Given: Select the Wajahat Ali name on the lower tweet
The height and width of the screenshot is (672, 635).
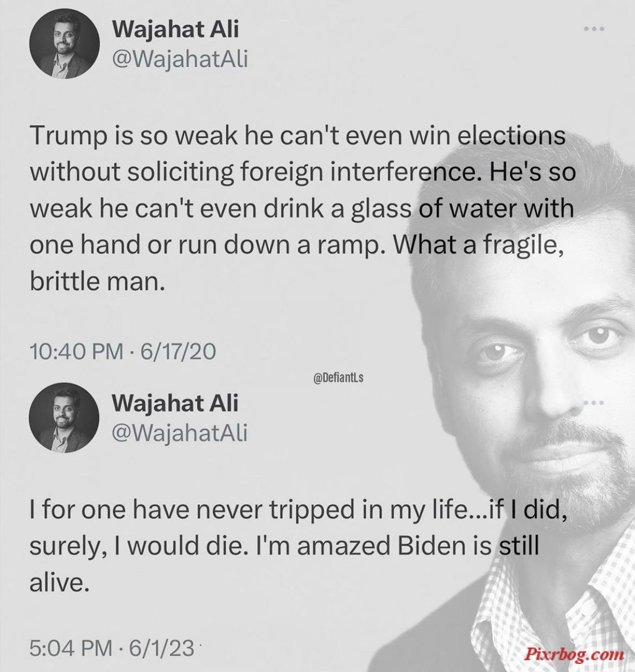Looking at the screenshot, I should (x=175, y=402).
